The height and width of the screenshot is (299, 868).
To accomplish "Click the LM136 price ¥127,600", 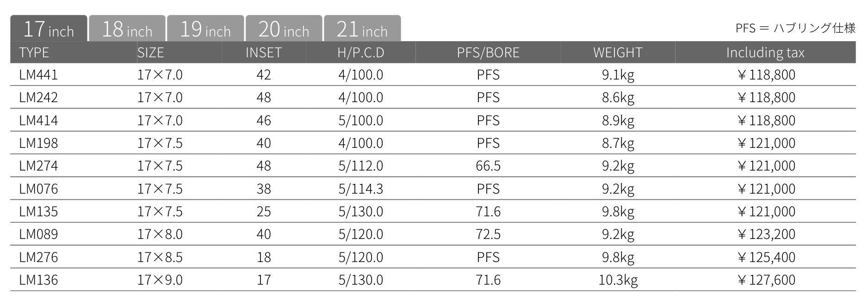I will [x=766, y=280].
